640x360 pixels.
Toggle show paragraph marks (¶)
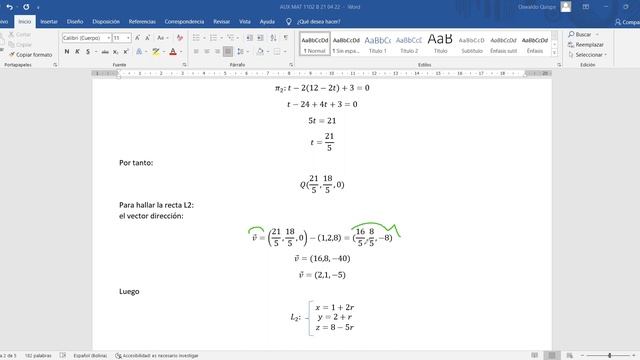(286, 38)
